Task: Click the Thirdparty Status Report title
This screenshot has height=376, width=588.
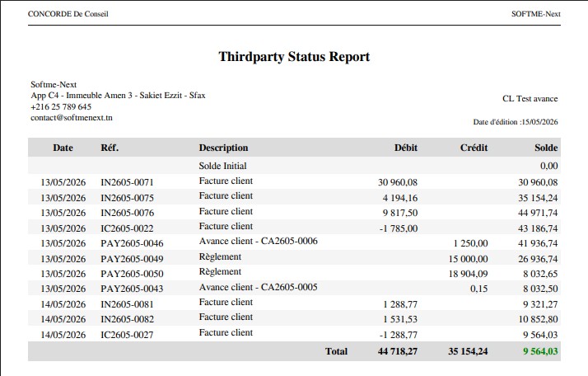Action: (x=294, y=57)
